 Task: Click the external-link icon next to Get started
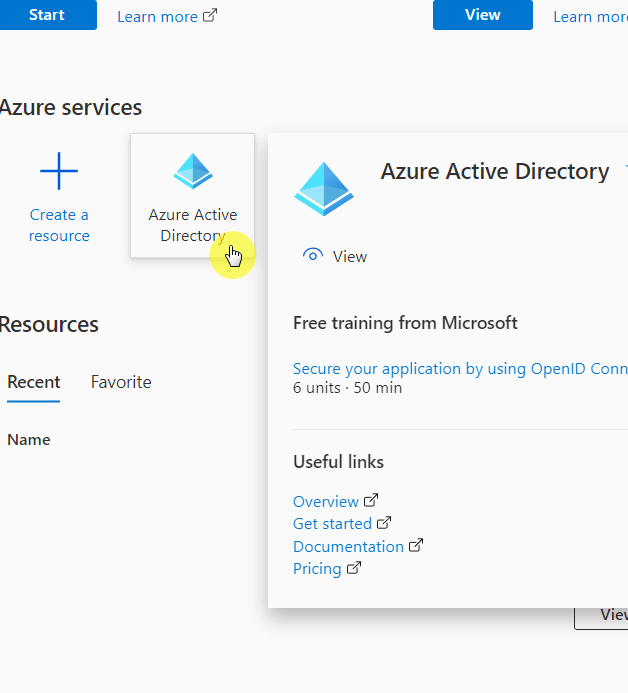pyautogui.click(x=384, y=523)
